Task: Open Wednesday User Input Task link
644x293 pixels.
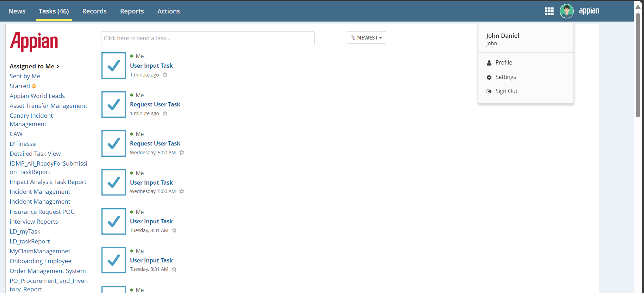Action: pyautogui.click(x=151, y=182)
